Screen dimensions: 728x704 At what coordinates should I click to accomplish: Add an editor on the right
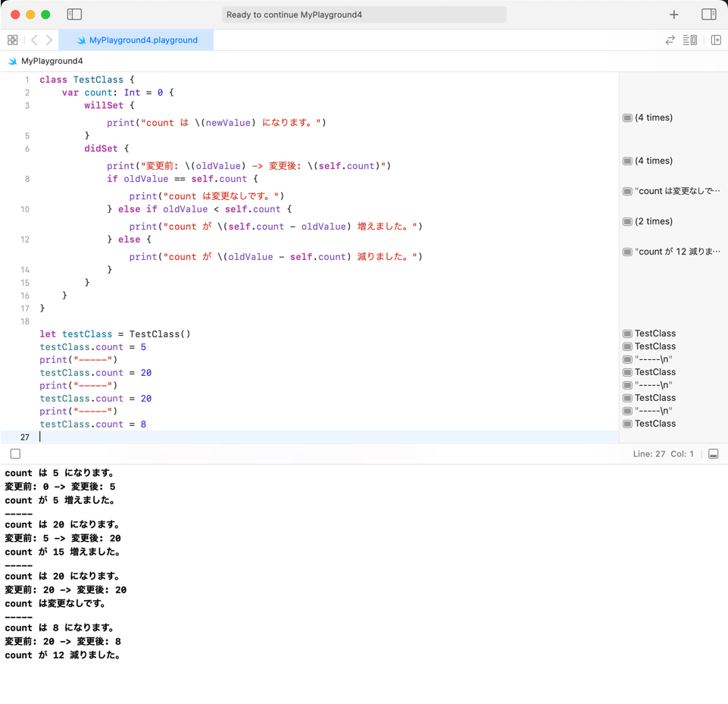[x=716, y=40]
